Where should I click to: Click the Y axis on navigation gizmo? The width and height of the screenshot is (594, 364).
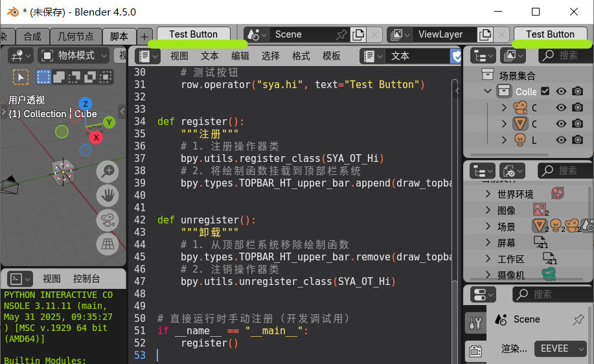click(x=109, y=122)
